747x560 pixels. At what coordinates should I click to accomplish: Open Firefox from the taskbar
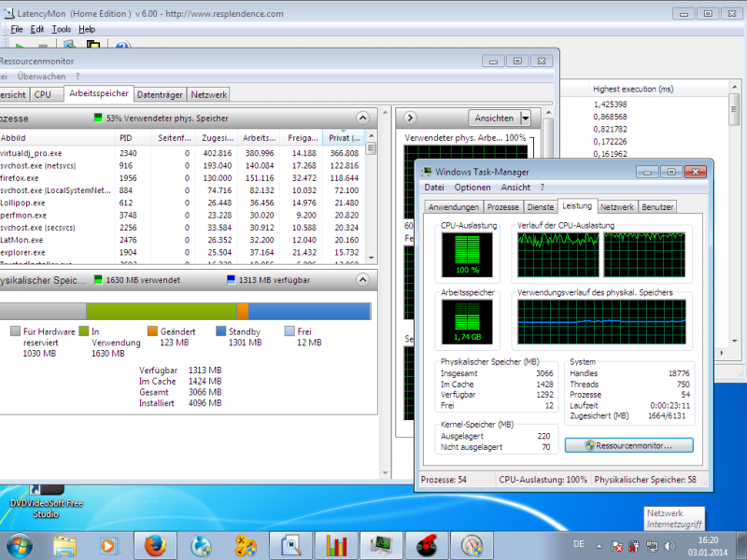pos(154,544)
